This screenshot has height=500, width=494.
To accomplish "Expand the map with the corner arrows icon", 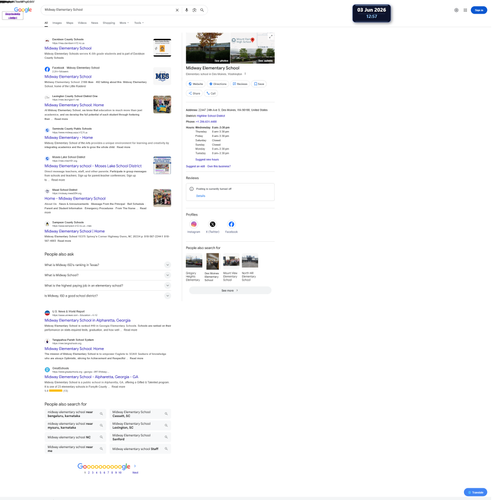I will click(272, 37).
